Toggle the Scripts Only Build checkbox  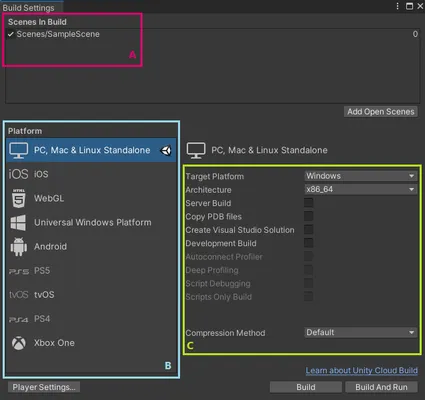(x=308, y=296)
